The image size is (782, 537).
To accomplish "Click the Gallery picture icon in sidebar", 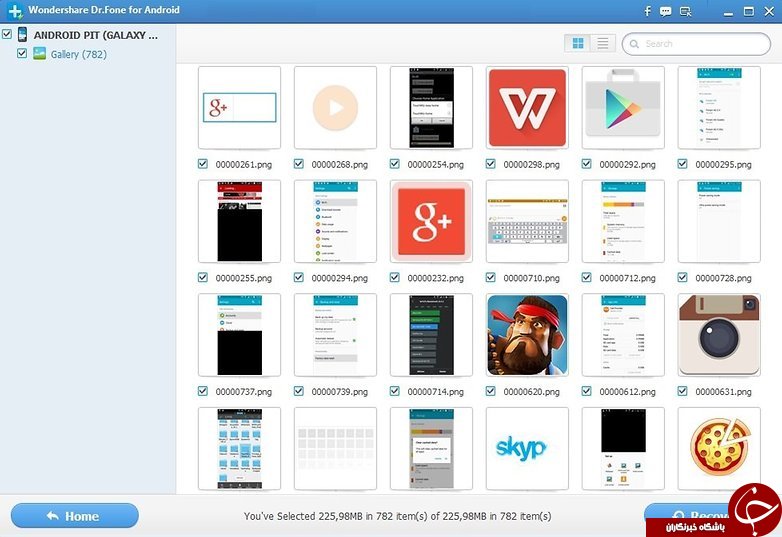I will [x=39, y=53].
